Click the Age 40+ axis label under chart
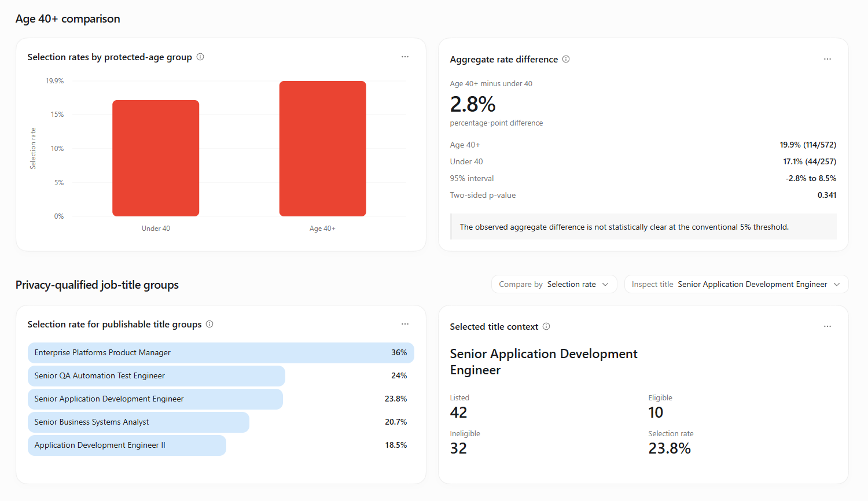This screenshot has height=501, width=868. [322, 229]
